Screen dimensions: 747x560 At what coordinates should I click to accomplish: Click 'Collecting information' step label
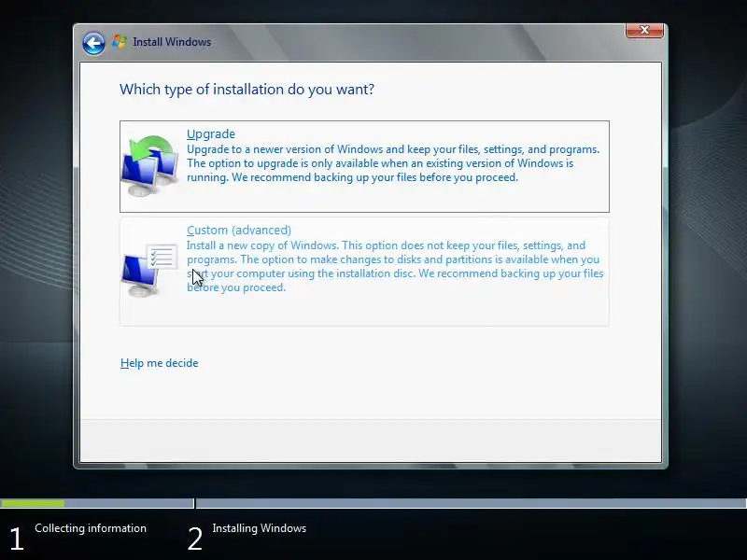(x=91, y=528)
